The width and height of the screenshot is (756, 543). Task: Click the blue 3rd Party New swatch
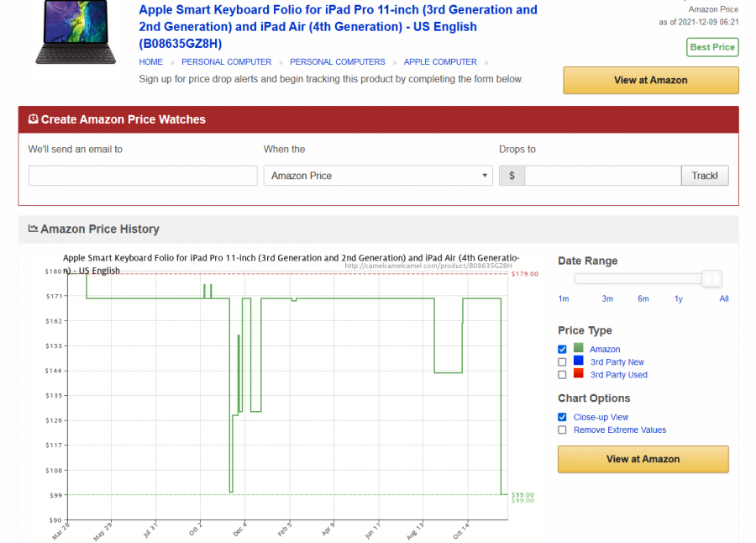pos(578,361)
